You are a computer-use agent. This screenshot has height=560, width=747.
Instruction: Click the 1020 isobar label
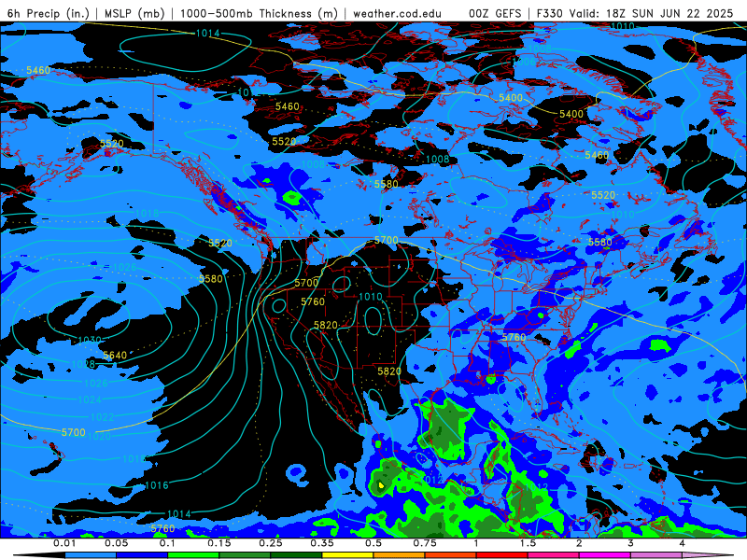[x=99, y=436]
